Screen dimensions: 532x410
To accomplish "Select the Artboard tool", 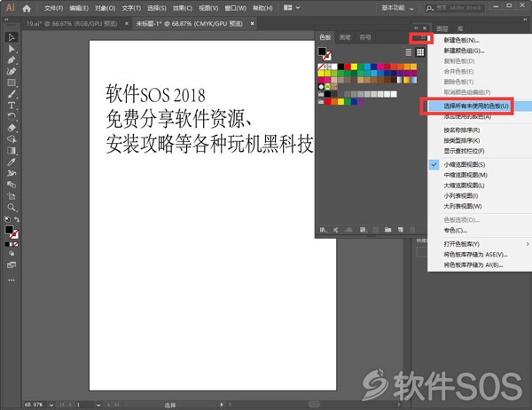I will (12, 196).
